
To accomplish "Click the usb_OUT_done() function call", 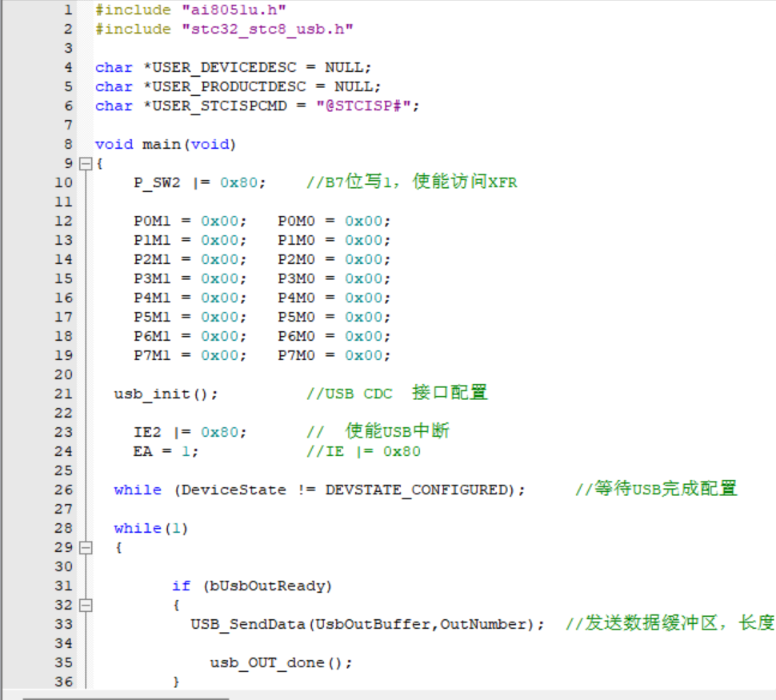I will tap(281, 663).
